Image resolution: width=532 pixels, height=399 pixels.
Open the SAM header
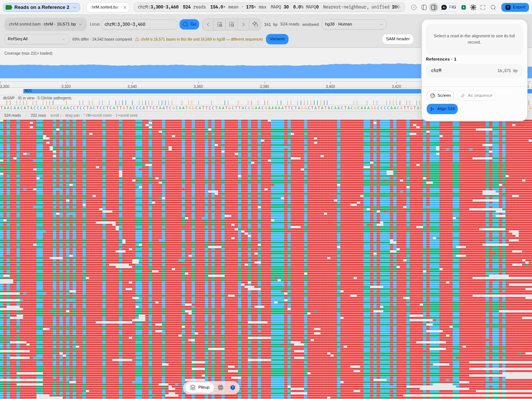coord(398,39)
